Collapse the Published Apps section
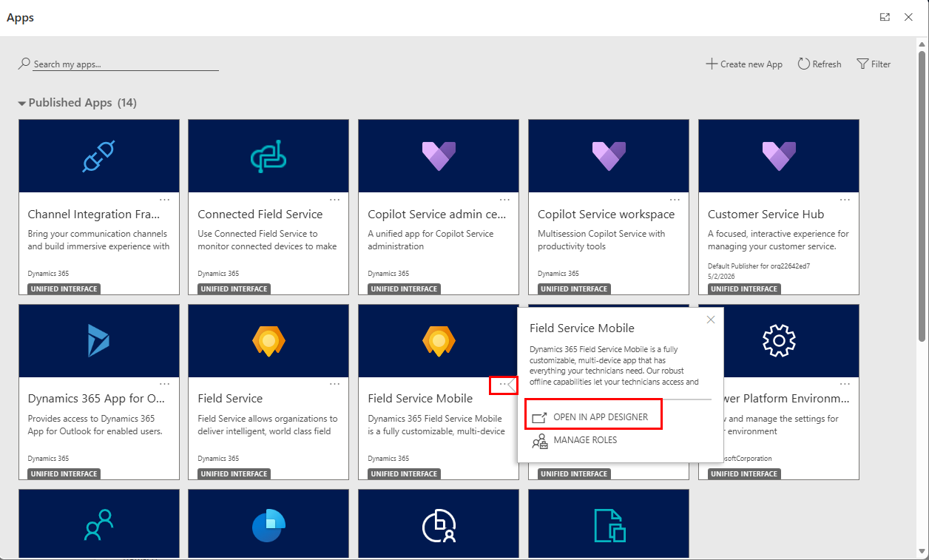The height and width of the screenshot is (560, 929). point(21,104)
